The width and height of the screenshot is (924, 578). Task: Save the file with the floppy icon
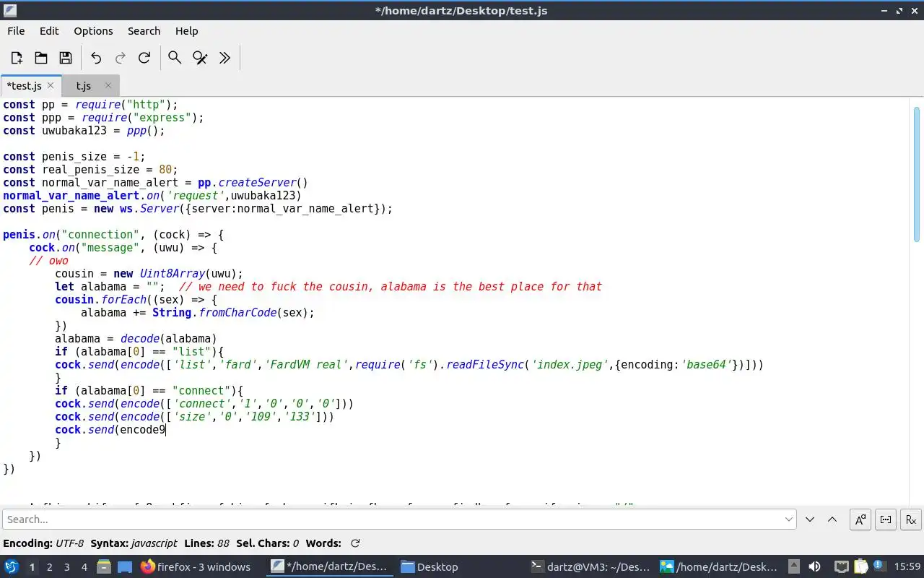click(x=66, y=58)
